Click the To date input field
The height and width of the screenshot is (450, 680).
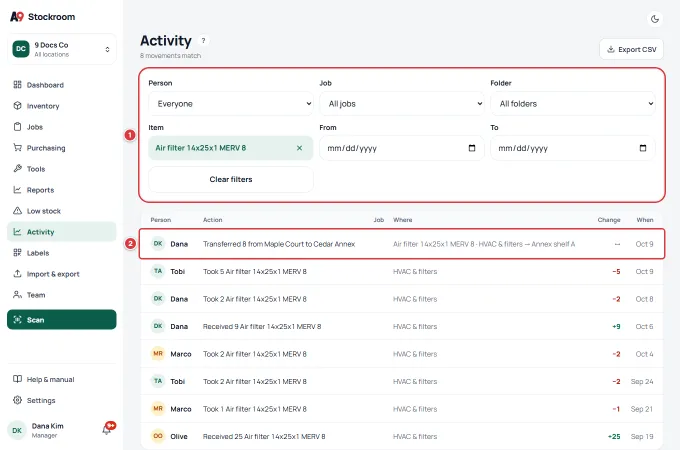[x=572, y=148]
